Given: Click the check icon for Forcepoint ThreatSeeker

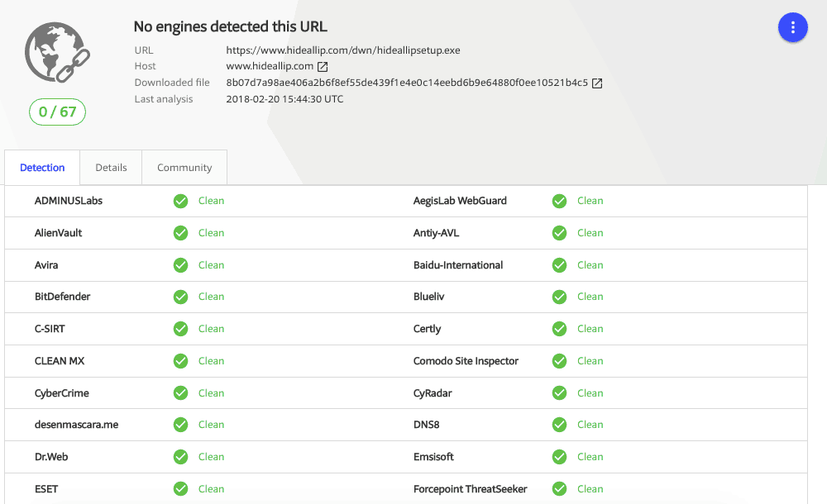Looking at the screenshot, I should tap(560, 489).
